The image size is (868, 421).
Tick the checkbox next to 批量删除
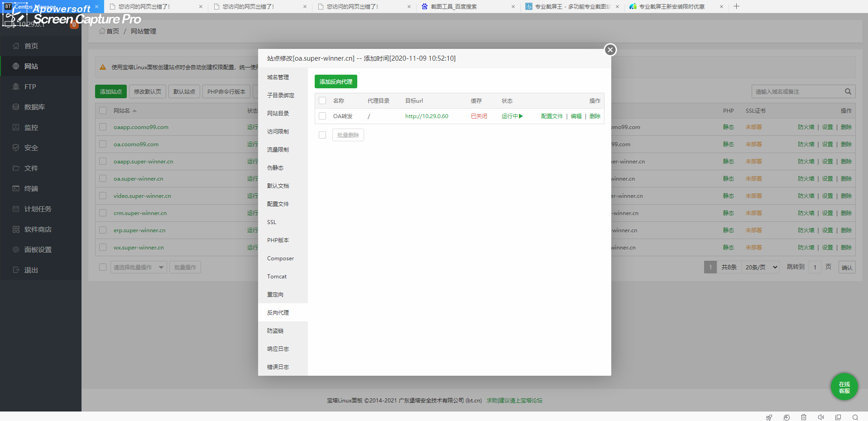point(322,135)
